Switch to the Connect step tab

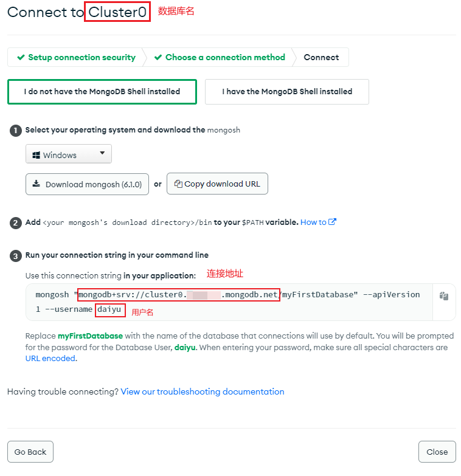321,57
